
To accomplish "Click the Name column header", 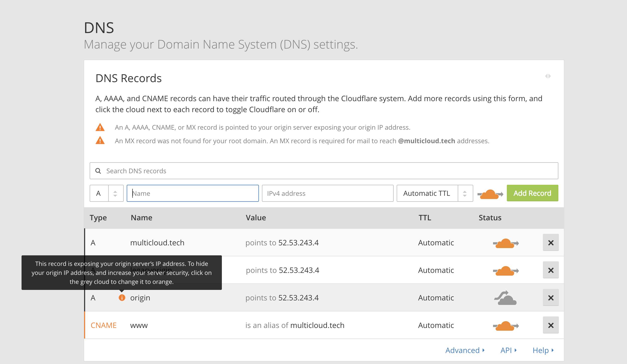I will coord(141,218).
